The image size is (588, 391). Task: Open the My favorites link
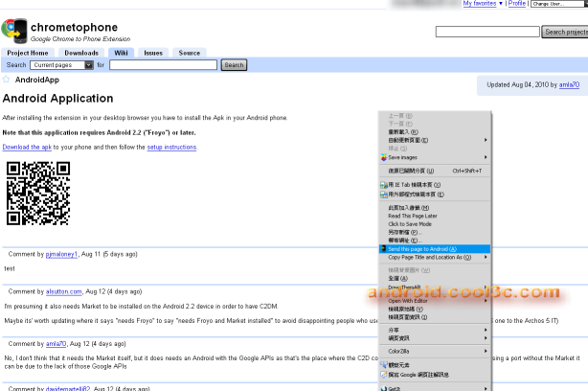tap(480, 4)
